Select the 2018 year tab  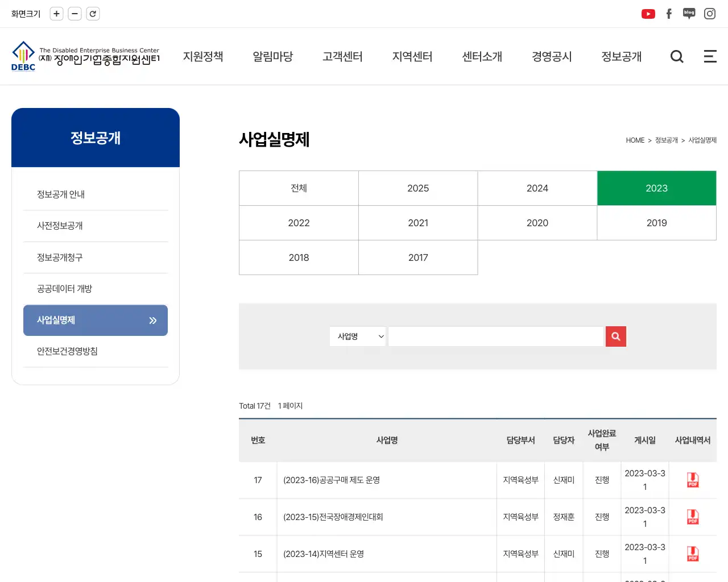(x=299, y=257)
